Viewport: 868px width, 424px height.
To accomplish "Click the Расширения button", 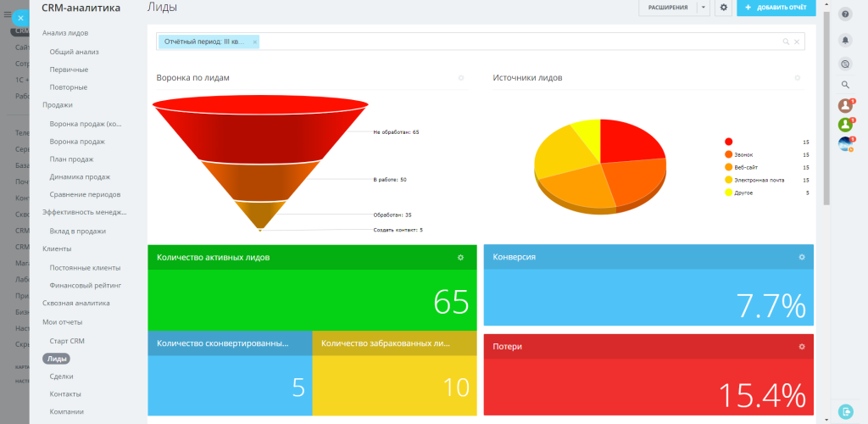I will [x=668, y=8].
